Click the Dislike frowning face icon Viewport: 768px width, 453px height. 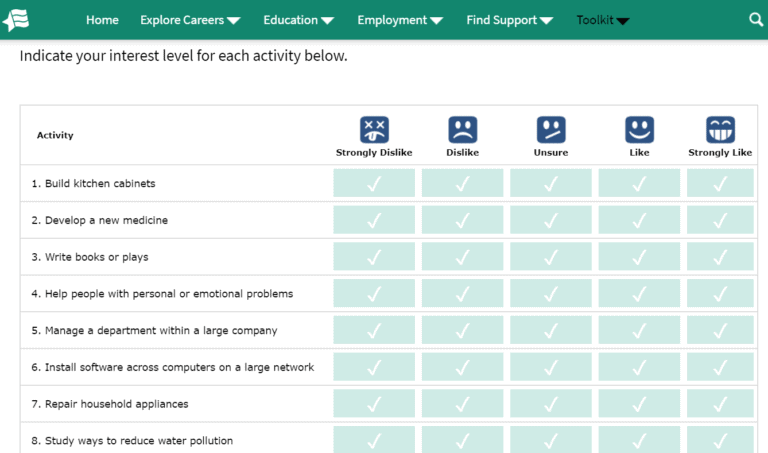pos(462,130)
